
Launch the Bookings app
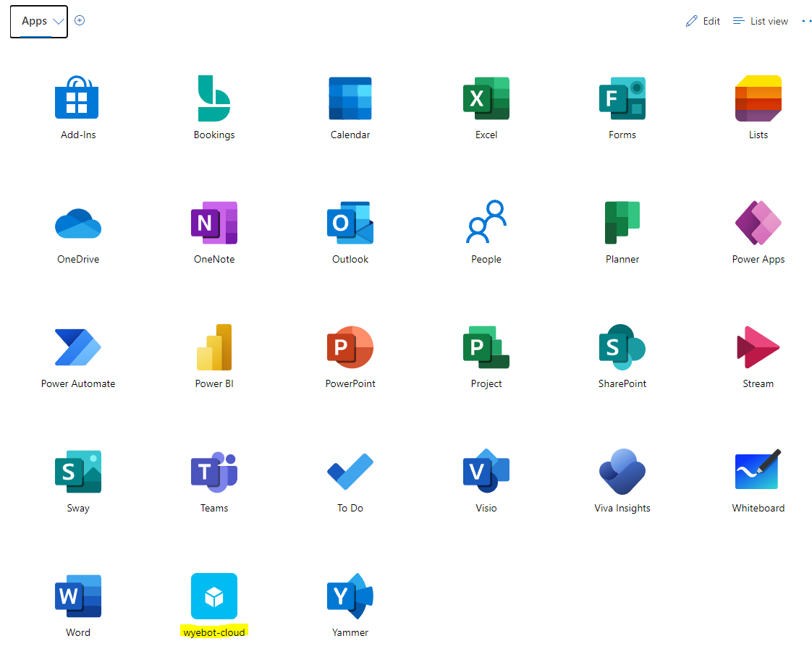(x=214, y=98)
